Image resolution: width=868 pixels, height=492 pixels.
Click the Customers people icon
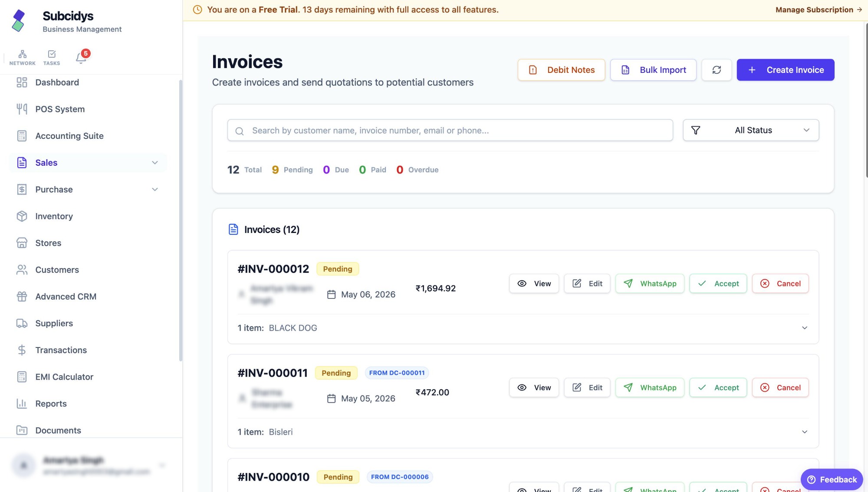(x=22, y=270)
